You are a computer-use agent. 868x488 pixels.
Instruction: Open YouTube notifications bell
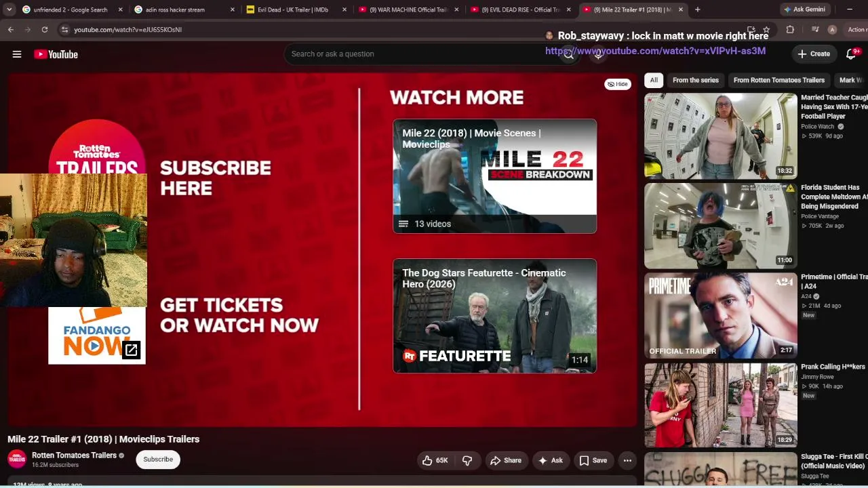[852, 54]
